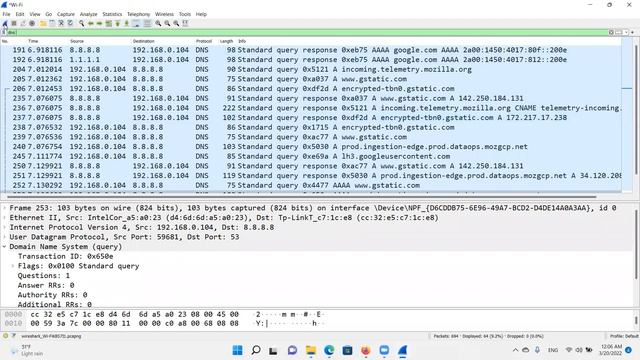Sort packets by Info column

(242, 41)
